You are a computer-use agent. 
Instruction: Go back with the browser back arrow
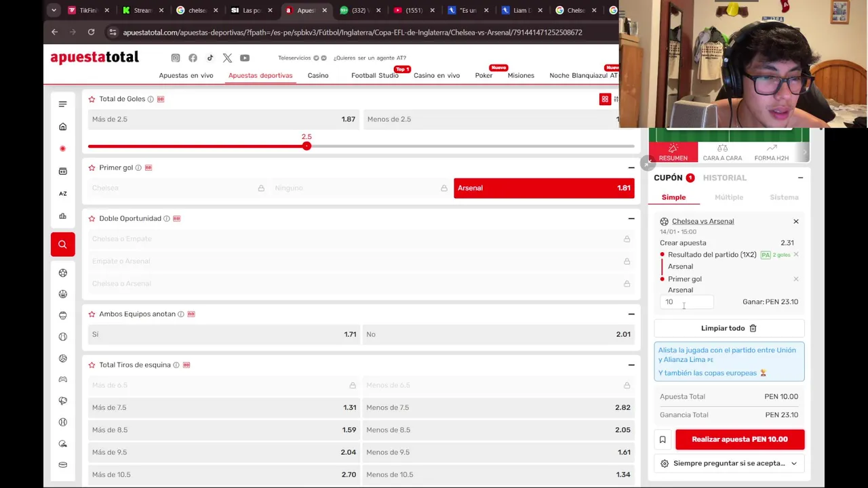(54, 32)
